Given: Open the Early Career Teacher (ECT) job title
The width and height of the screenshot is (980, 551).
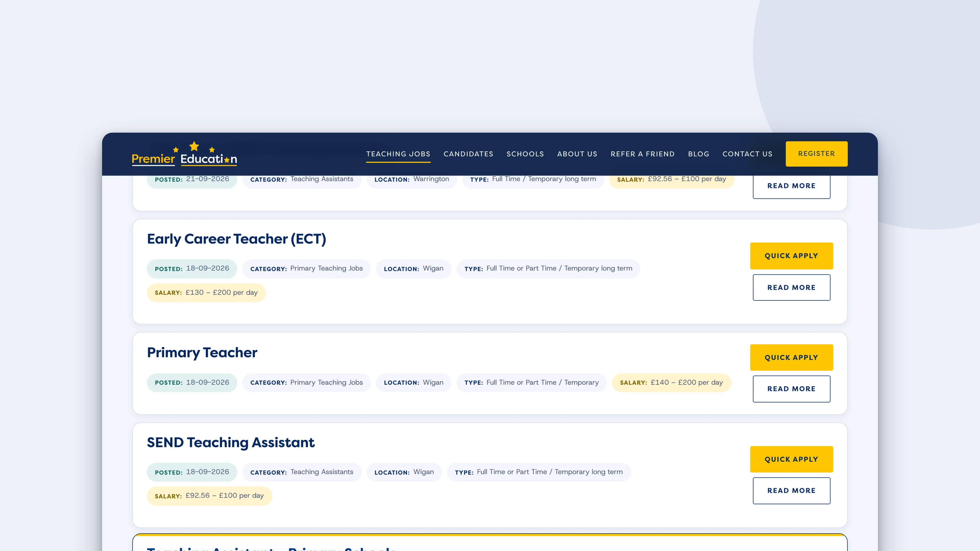Looking at the screenshot, I should 236,239.
